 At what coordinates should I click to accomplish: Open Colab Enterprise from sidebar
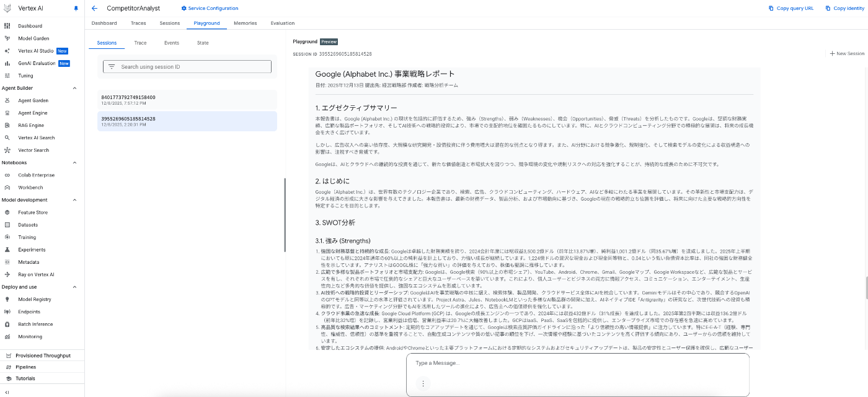click(x=36, y=175)
